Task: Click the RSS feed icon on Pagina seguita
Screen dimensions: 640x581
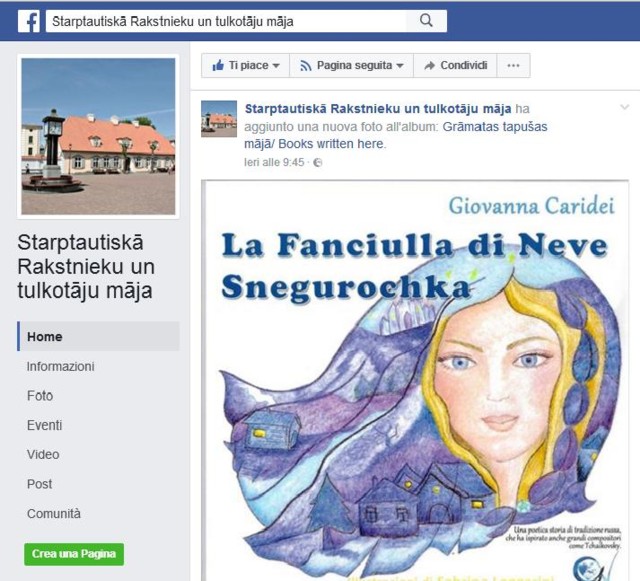Action: click(306, 66)
